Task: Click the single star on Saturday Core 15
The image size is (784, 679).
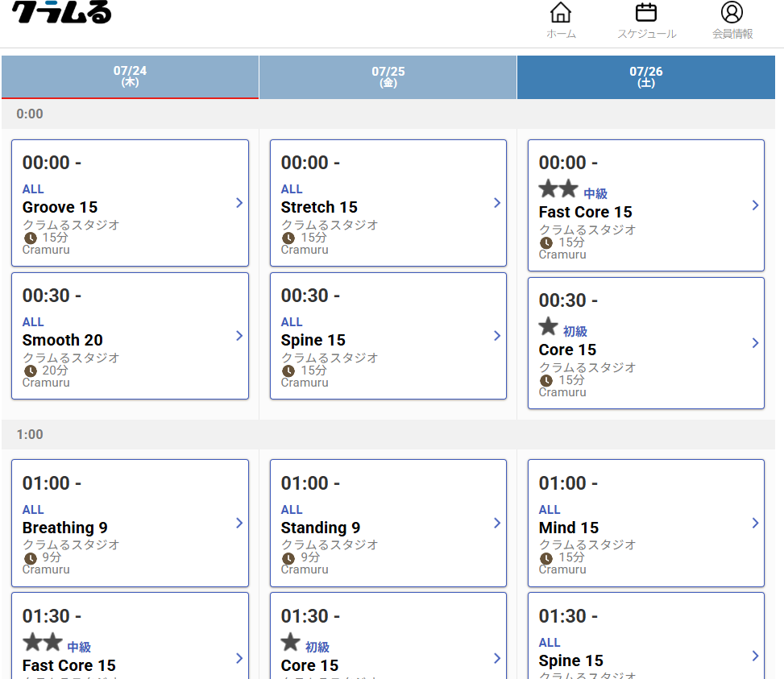Action: tap(548, 327)
